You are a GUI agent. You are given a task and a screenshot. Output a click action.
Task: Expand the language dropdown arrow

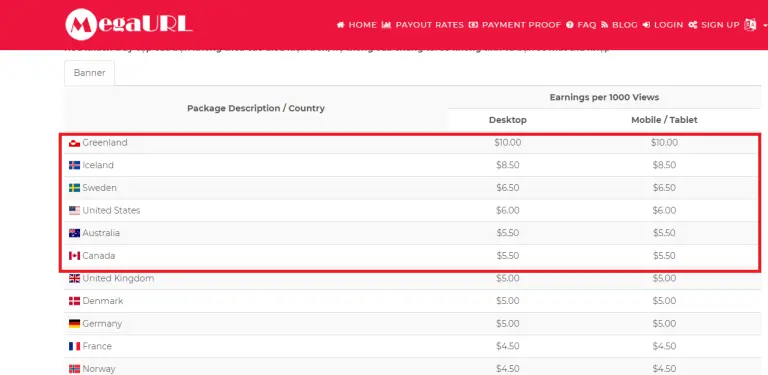tap(765, 25)
